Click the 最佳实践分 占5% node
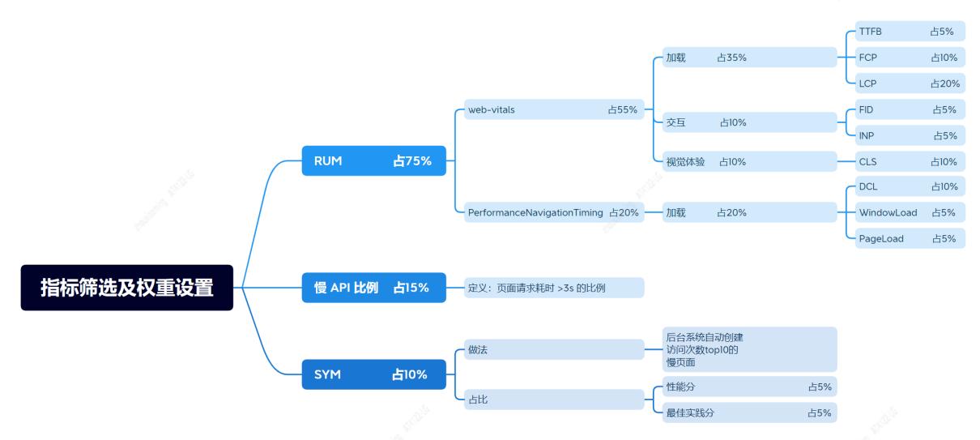The image size is (980, 440). pyautogui.click(x=749, y=412)
